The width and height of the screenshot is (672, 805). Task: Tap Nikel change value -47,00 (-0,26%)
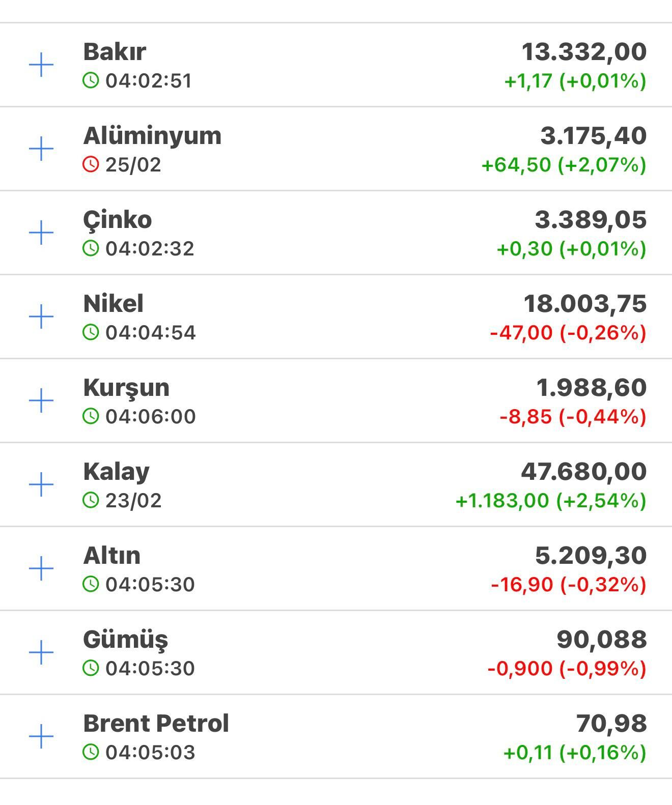[568, 333]
